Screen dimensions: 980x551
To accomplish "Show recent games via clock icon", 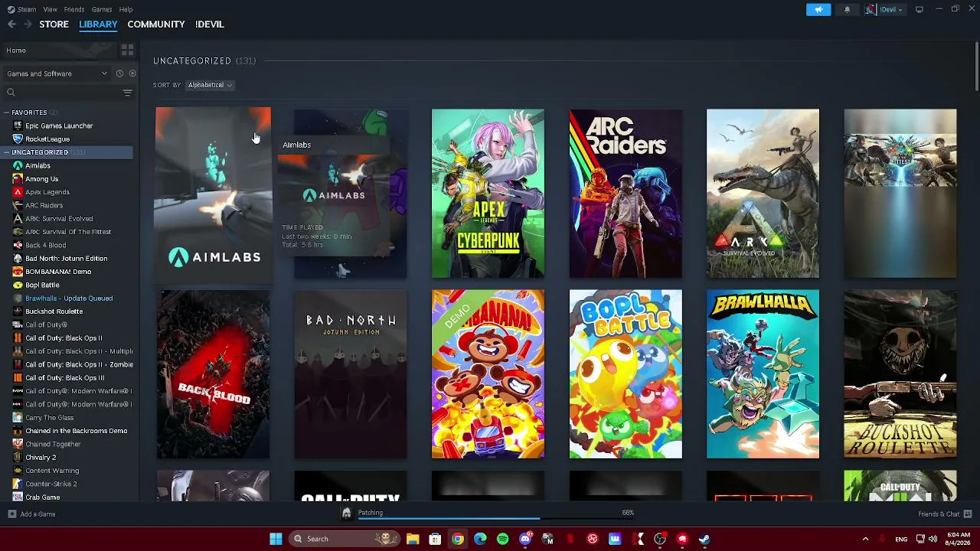I will pyautogui.click(x=119, y=73).
